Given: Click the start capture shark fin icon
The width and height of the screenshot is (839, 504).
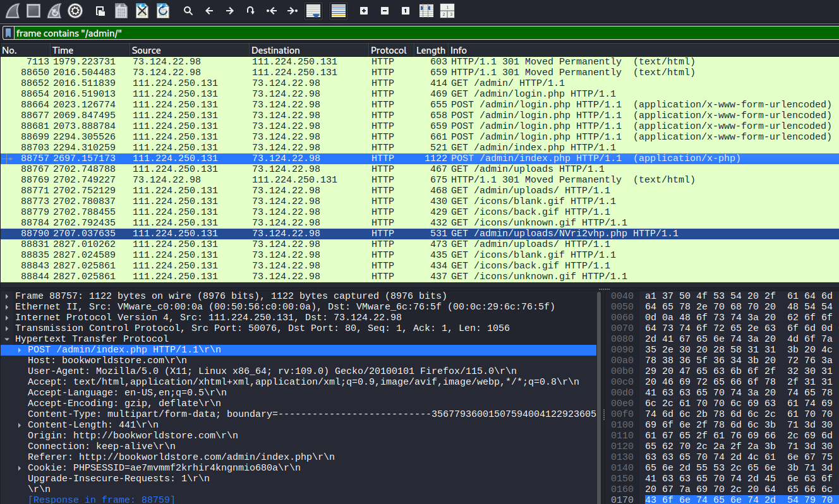Looking at the screenshot, I should [13, 10].
